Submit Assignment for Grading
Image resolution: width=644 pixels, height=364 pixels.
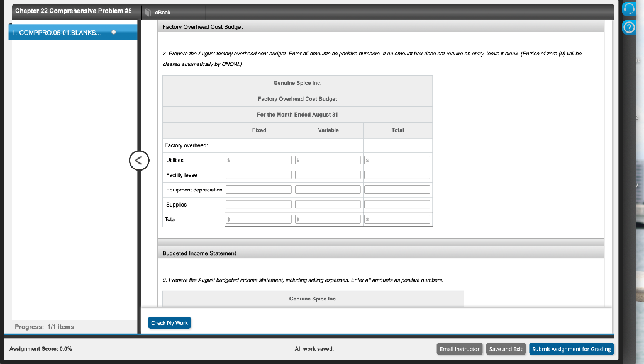pos(571,349)
